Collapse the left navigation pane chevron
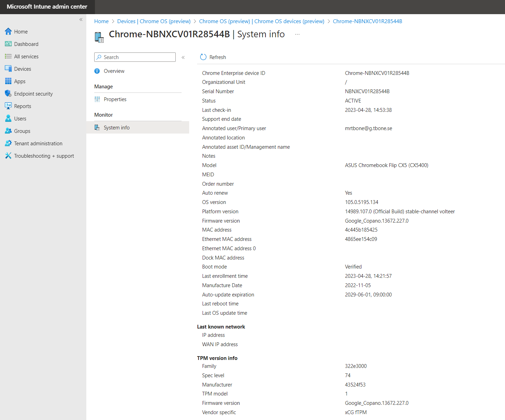Image resolution: width=505 pixels, height=420 pixels. tap(81, 20)
